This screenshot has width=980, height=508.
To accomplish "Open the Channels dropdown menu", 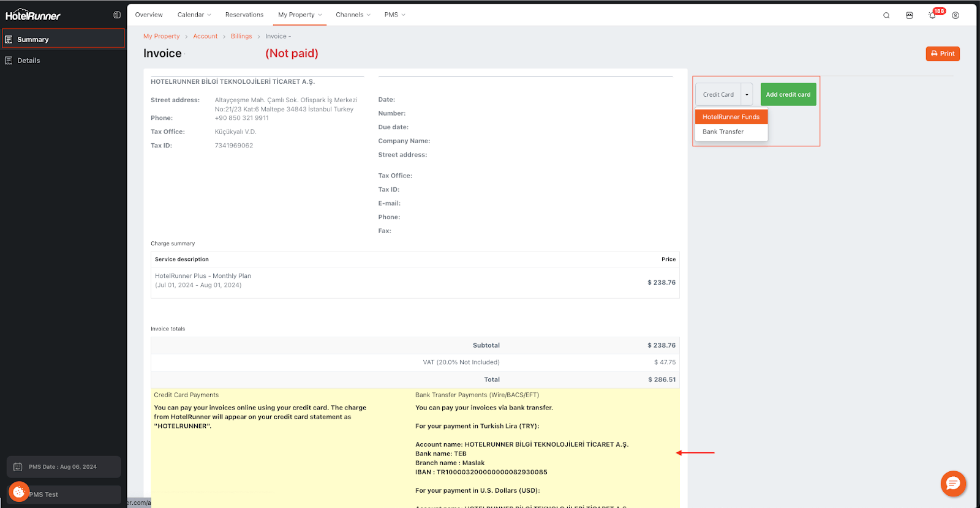I will pyautogui.click(x=353, y=15).
